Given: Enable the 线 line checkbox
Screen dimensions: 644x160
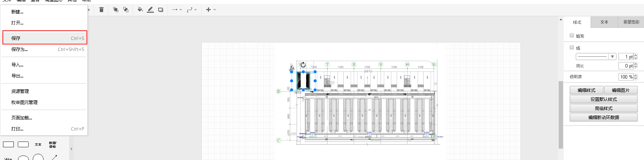Looking at the screenshot, I should [x=572, y=47].
